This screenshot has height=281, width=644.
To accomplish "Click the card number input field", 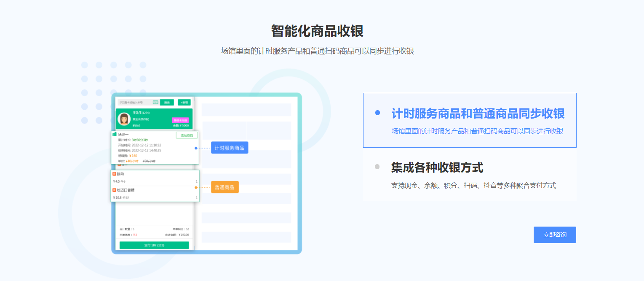I will pyautogui.click(x=131, y=102).
